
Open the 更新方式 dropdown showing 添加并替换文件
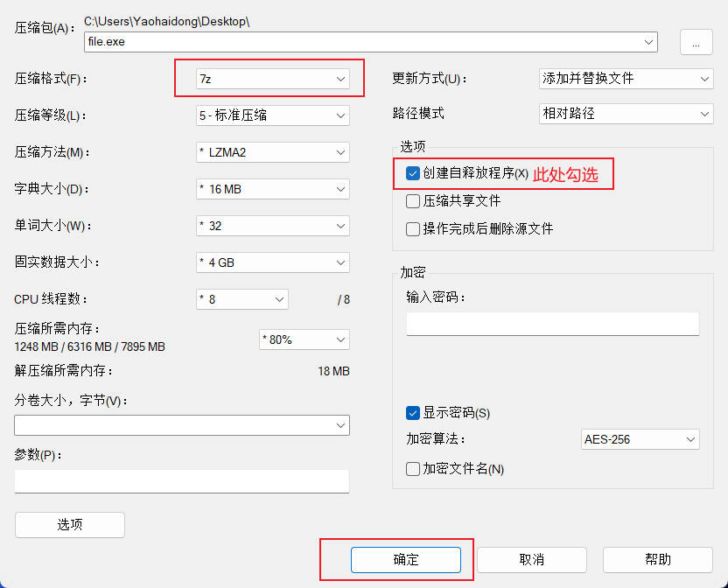tap(626, 79)
